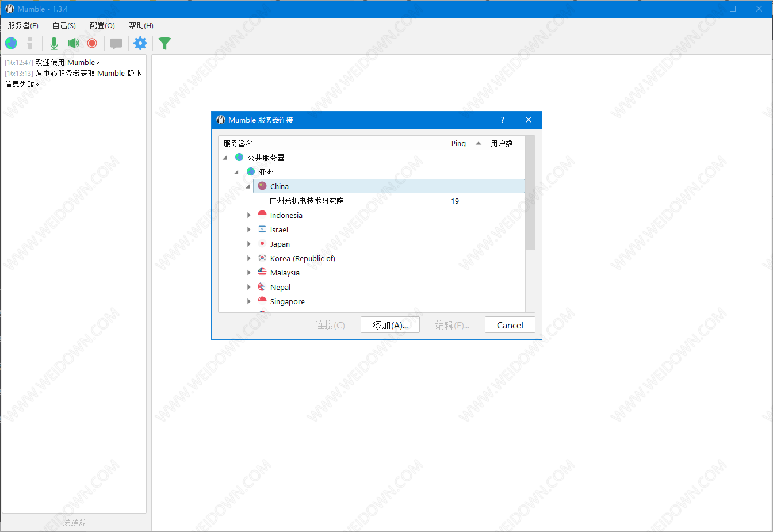Toggle the green channel filter icon

(x=164, y=43)
